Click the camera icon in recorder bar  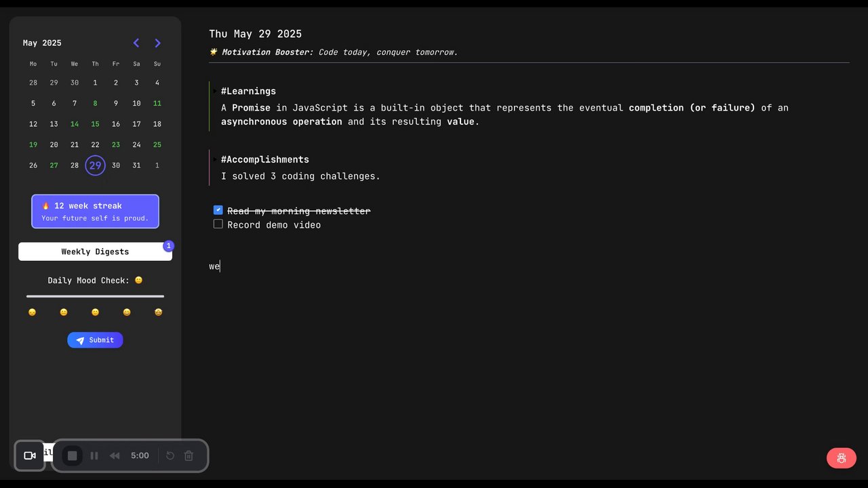pos(30,455)
